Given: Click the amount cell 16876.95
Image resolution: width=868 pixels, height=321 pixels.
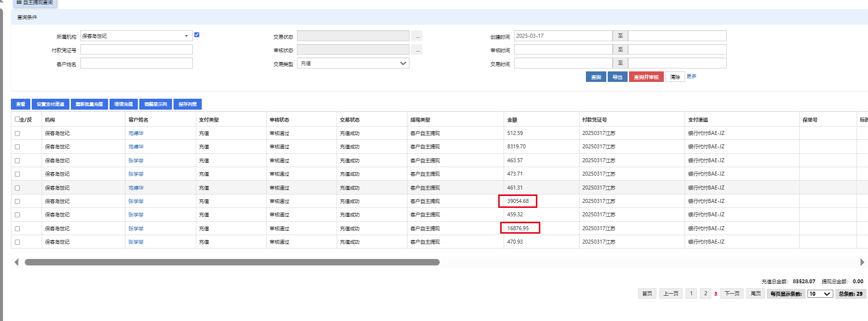Looking at the screenshot, I should tap(518, 228).
